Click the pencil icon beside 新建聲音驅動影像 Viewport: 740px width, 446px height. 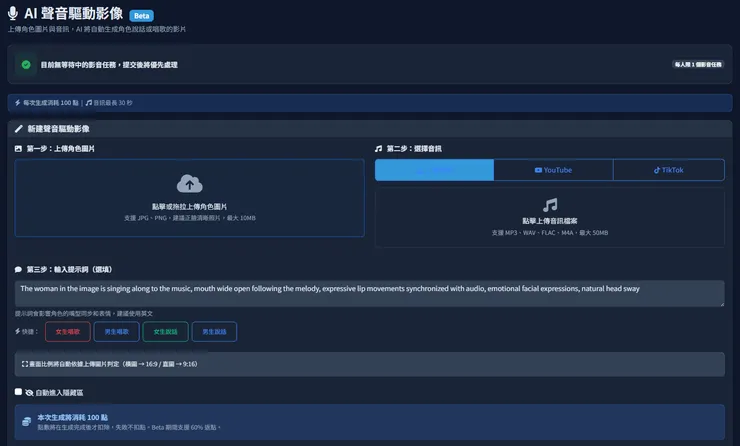click(x=19, y=129)
